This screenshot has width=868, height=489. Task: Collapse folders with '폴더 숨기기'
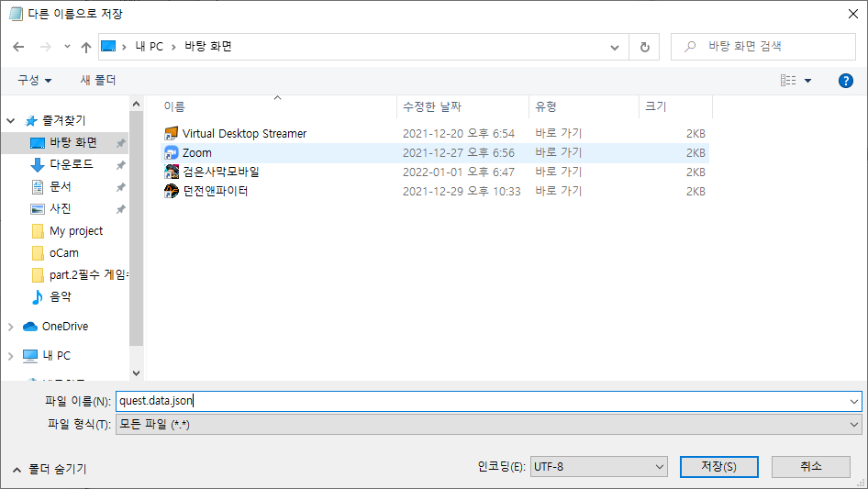click(50, 469)
